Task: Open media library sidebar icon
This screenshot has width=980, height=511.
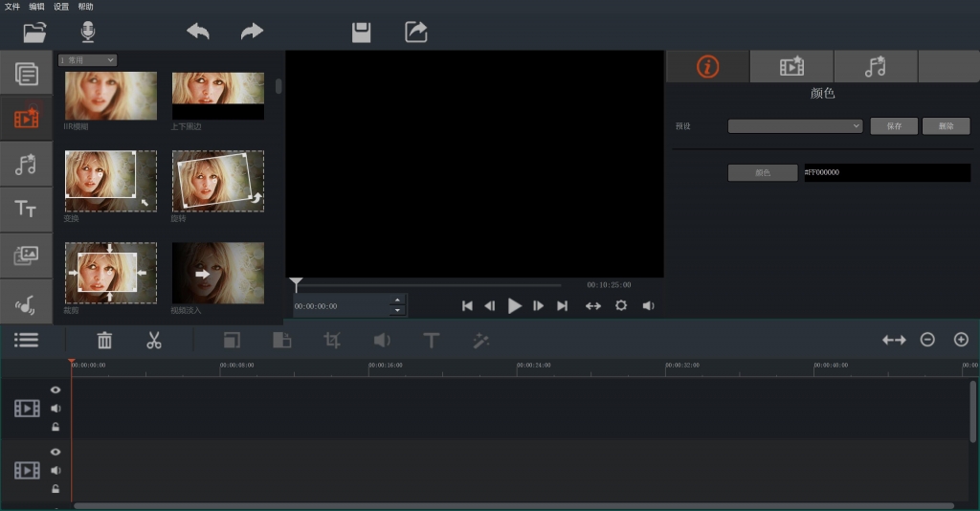Action: [x=26, y=74]
